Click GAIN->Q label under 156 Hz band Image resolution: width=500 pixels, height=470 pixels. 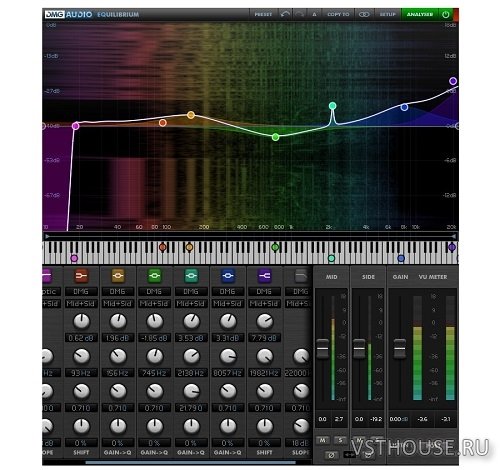tap(118, 452)
